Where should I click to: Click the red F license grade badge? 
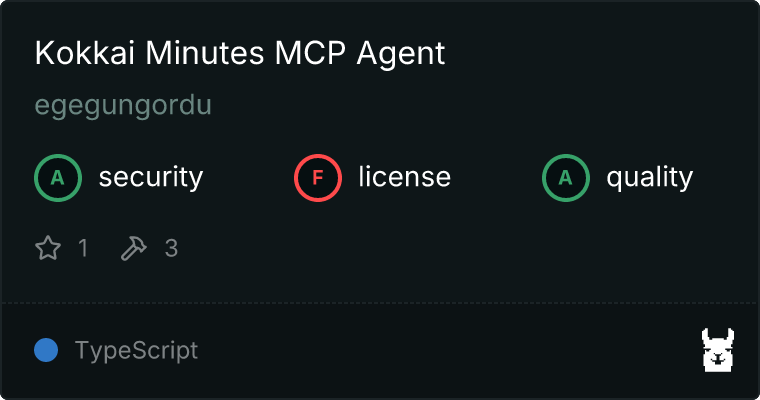317,178
